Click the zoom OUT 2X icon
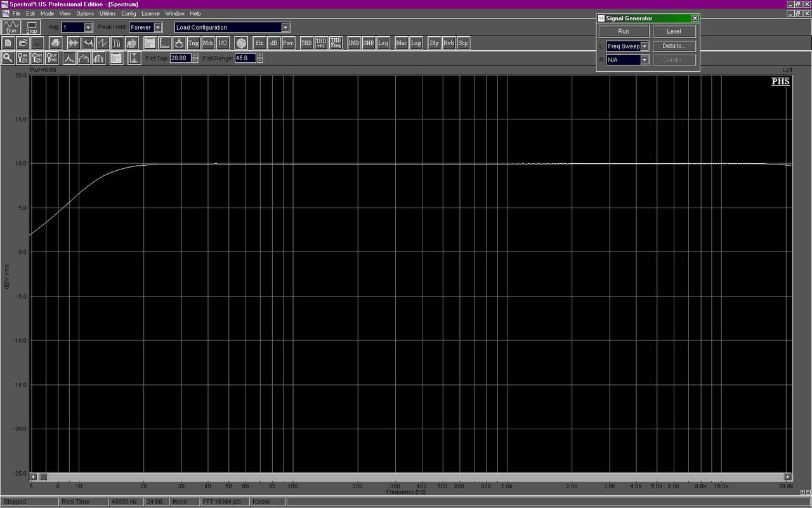 (37, 58)
